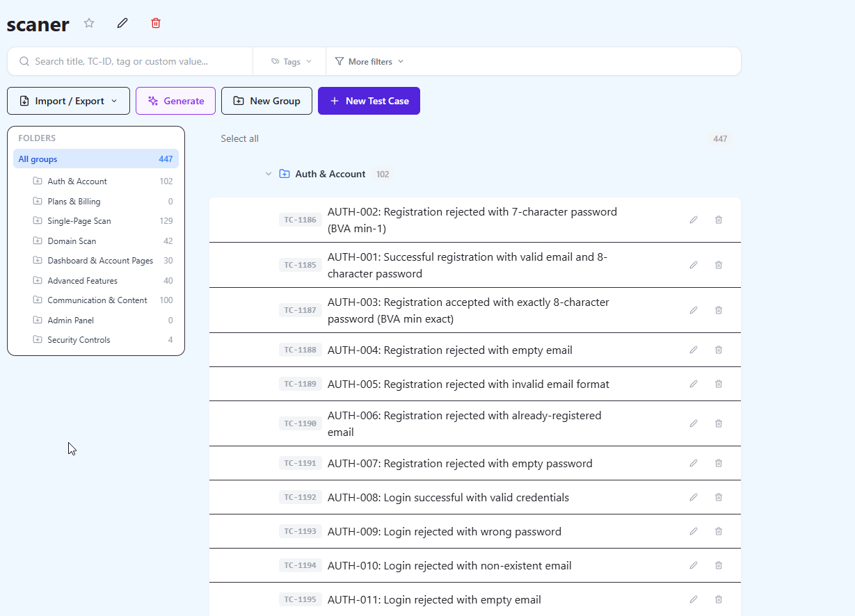Delete test case TC-1191
Image resolution: width=855 pixels, height=616 pixels.
pos(719,463)
